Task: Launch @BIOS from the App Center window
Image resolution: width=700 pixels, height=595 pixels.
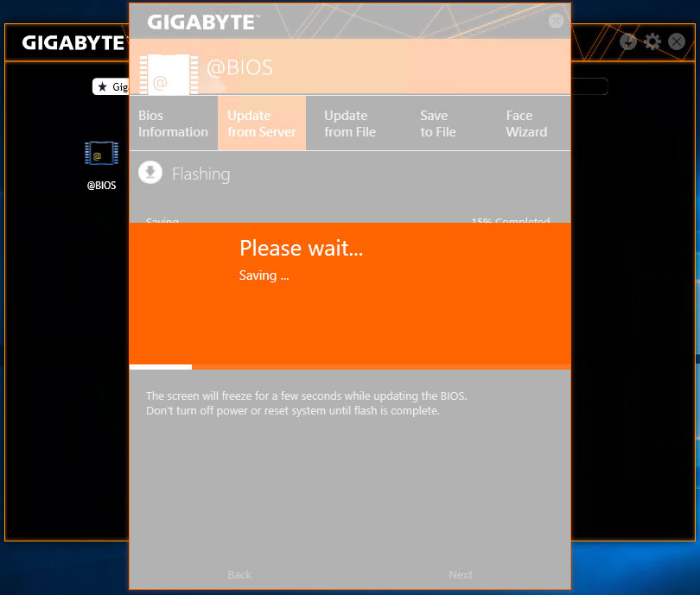Action: (102, 165)
